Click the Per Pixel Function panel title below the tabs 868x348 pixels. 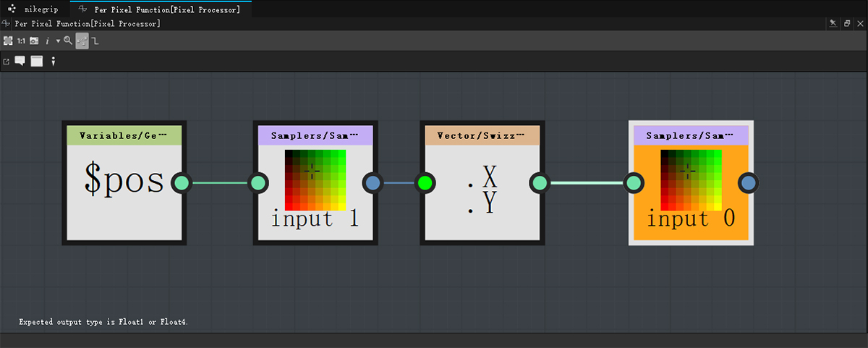click(x=88, y=24)
